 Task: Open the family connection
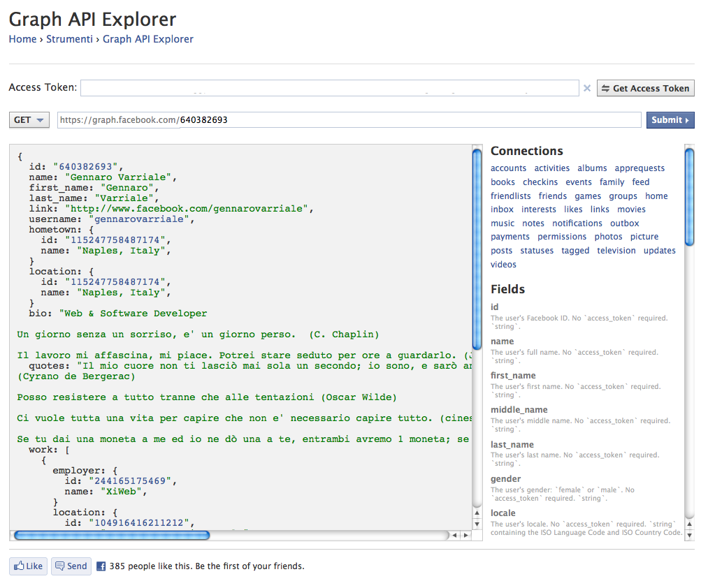[612, 182]
